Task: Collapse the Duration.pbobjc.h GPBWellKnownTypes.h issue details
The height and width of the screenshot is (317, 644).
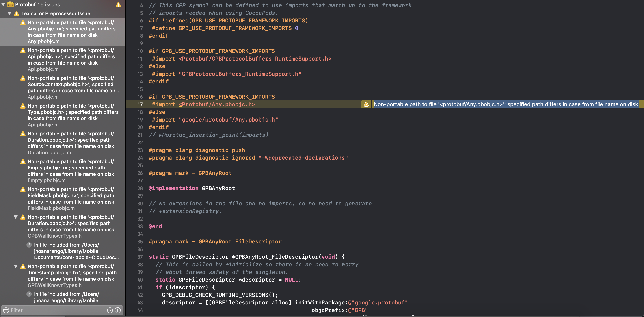Action: [x=16, y=217]
